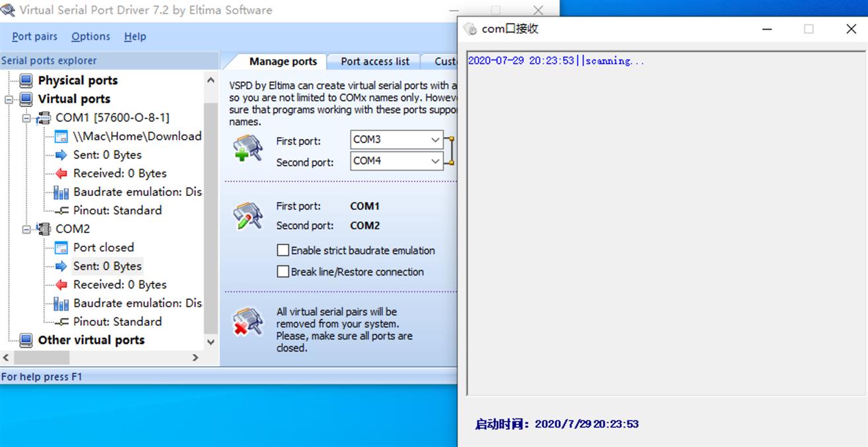Click the com口接收 window title icon
The height and width of the screenshot is (447, 868).
tap(470, 29)
